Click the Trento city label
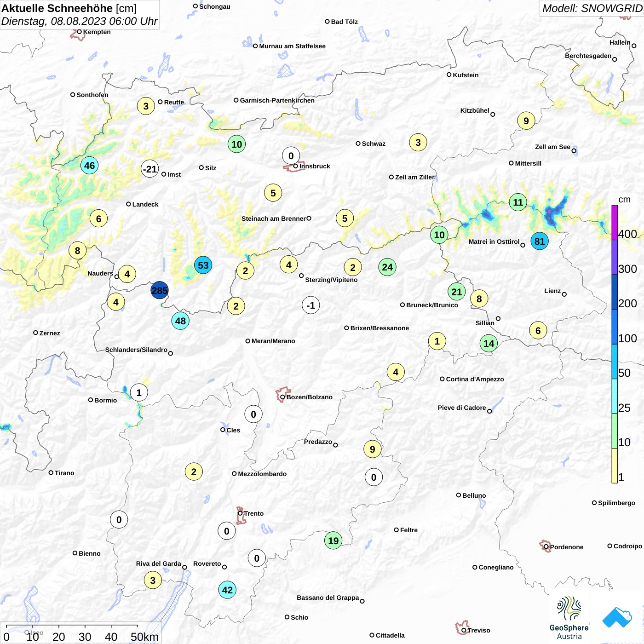 pos(254,513)
